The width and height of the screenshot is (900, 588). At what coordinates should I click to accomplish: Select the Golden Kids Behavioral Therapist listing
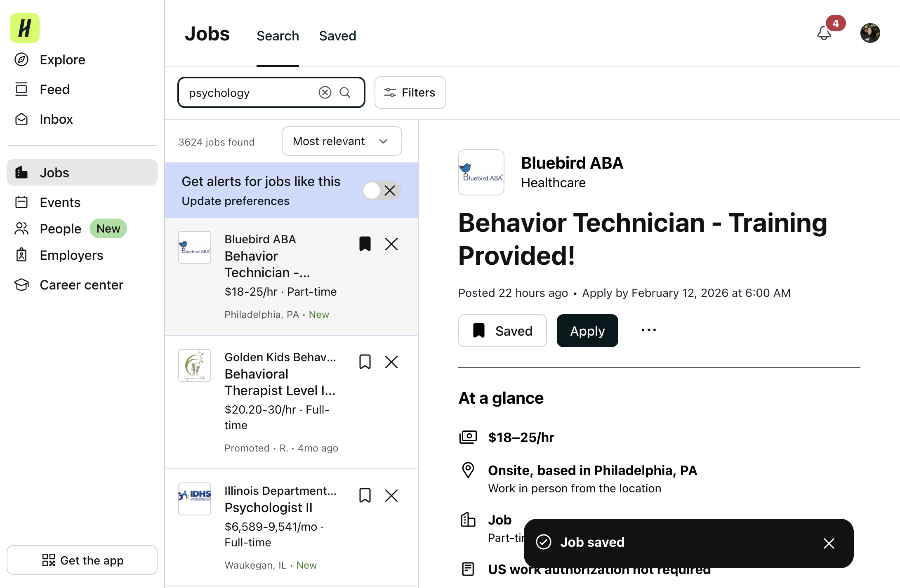pyautogui.click(x=291, y=402)
